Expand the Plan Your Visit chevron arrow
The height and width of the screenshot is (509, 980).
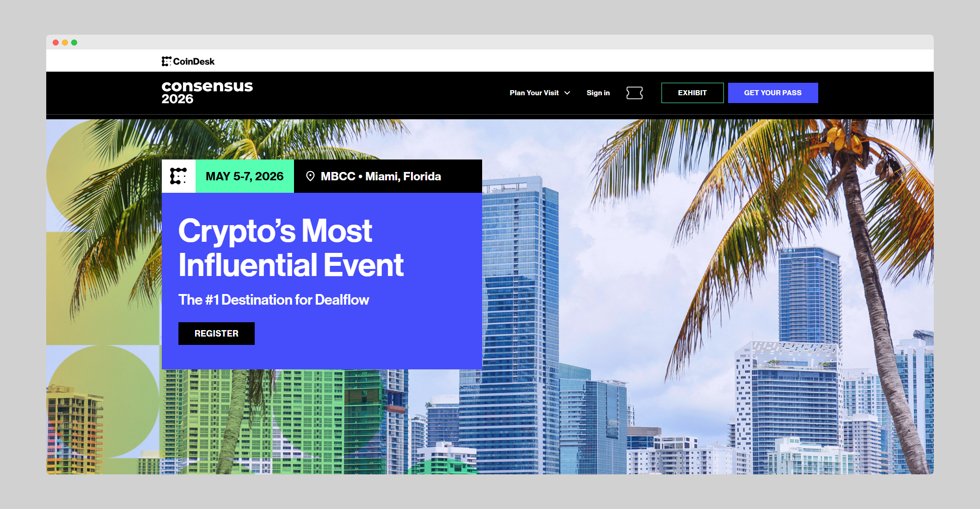(x=567, y=93)
